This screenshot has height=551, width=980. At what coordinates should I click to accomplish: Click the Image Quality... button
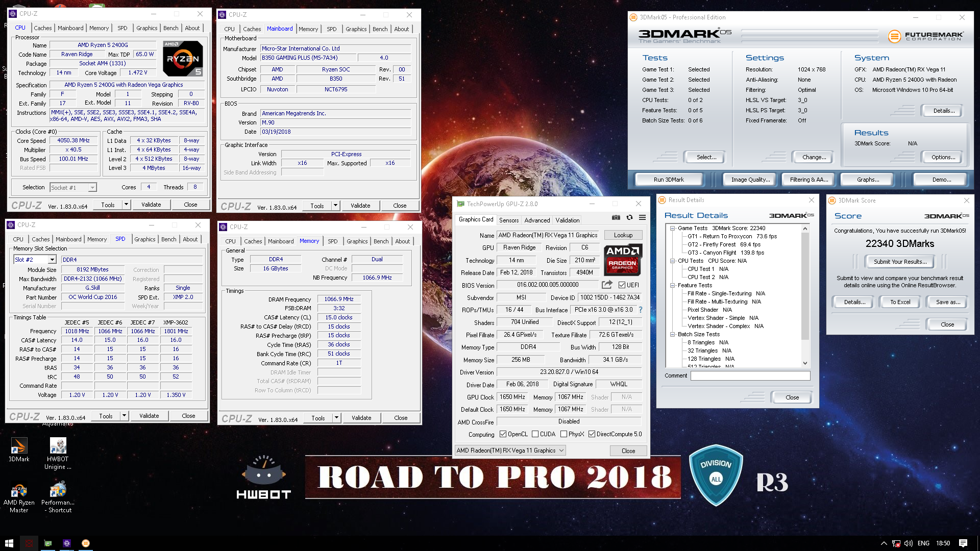coord(750,180)
